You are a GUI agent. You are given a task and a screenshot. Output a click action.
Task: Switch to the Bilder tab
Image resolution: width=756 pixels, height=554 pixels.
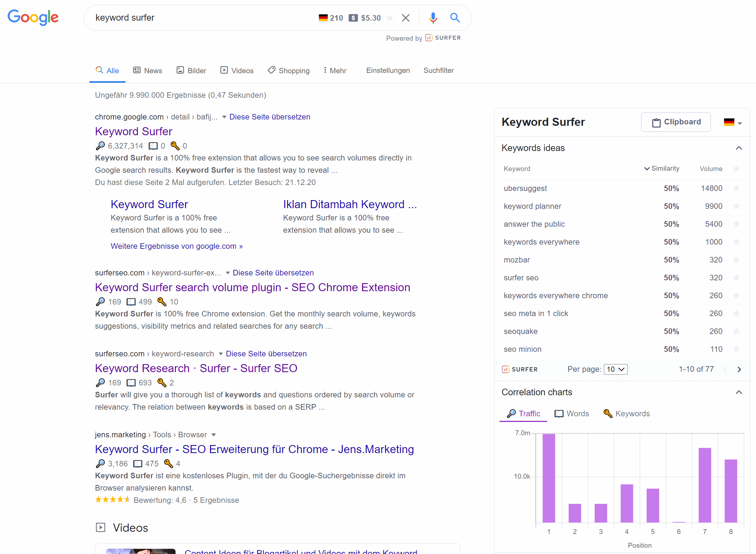191,70
